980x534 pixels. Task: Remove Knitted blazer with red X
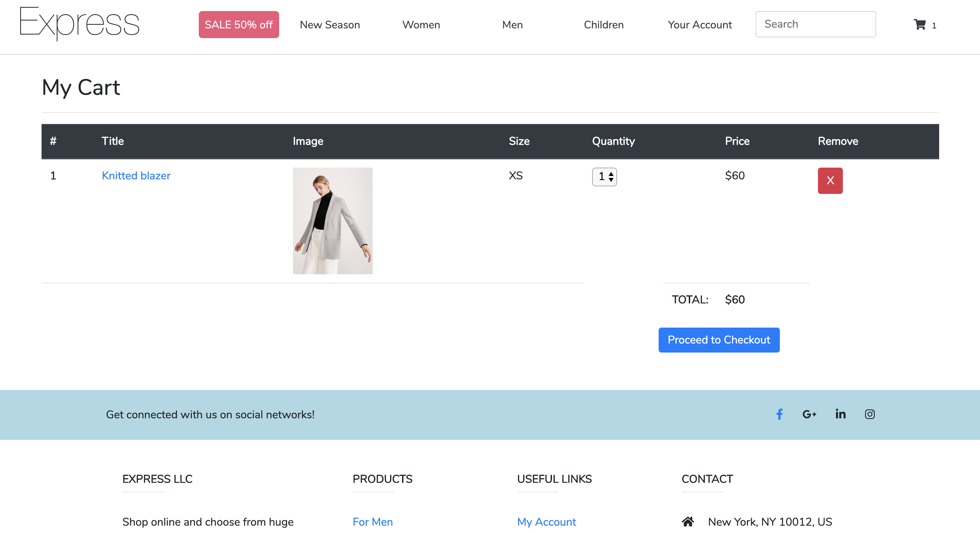(x=830, y=181)
